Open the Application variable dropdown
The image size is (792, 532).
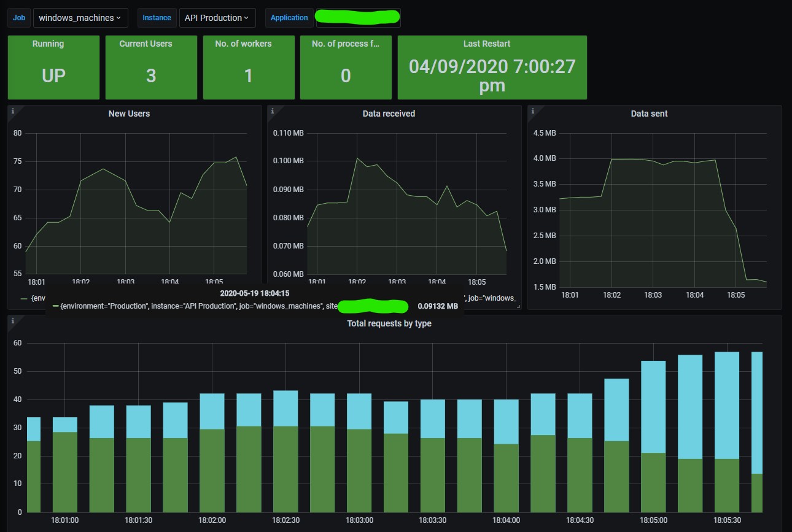(x=357, y=18)
